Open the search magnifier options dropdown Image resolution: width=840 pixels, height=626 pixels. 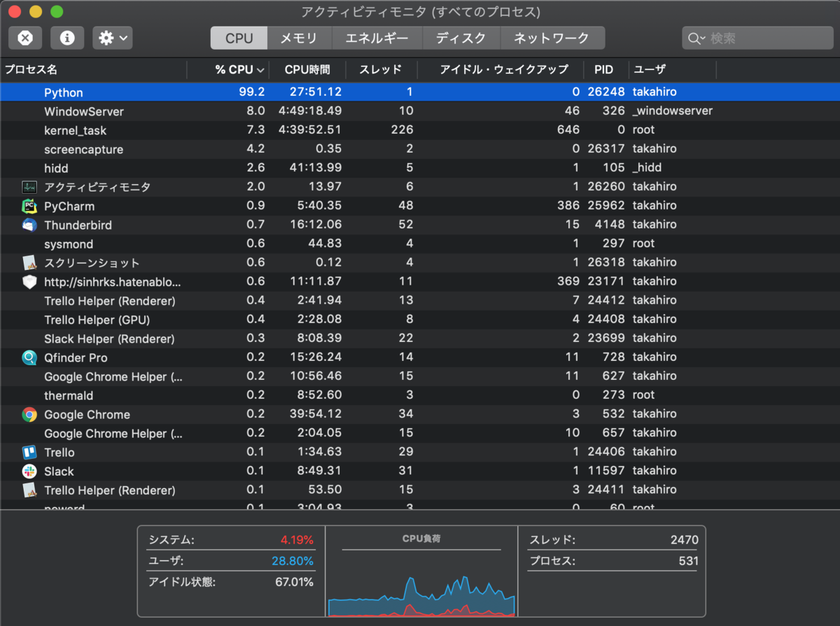pos(696,38)
